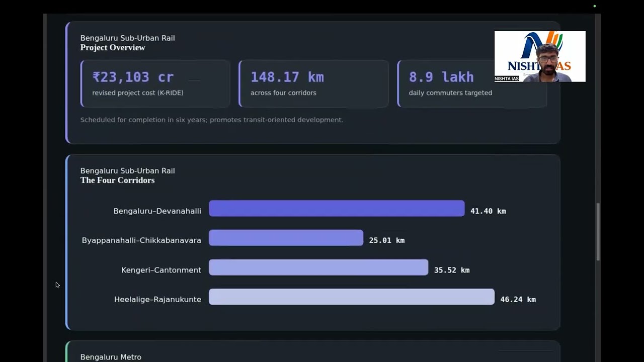644x362 pixels.
Task: Click the "₹23,103 cr" project cost figure
Action: coord(133,77)
